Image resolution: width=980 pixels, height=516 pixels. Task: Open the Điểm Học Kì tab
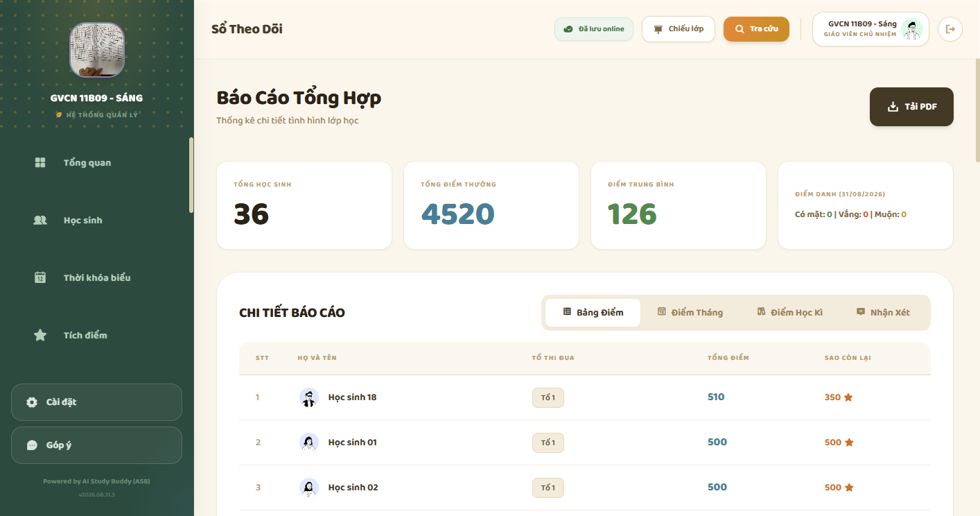[789, 313]
